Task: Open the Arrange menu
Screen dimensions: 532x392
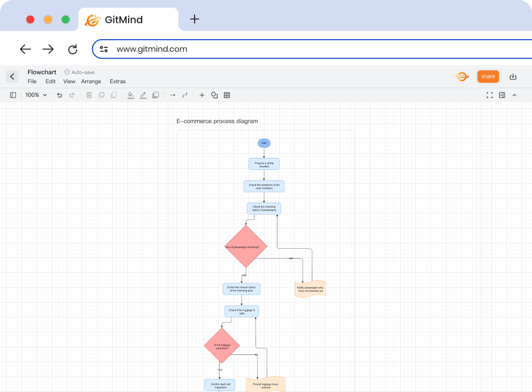Action: pos(90,81)
